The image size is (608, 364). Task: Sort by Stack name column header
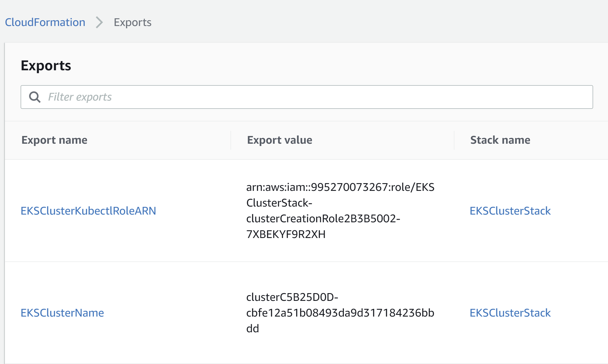pos(500,140)
